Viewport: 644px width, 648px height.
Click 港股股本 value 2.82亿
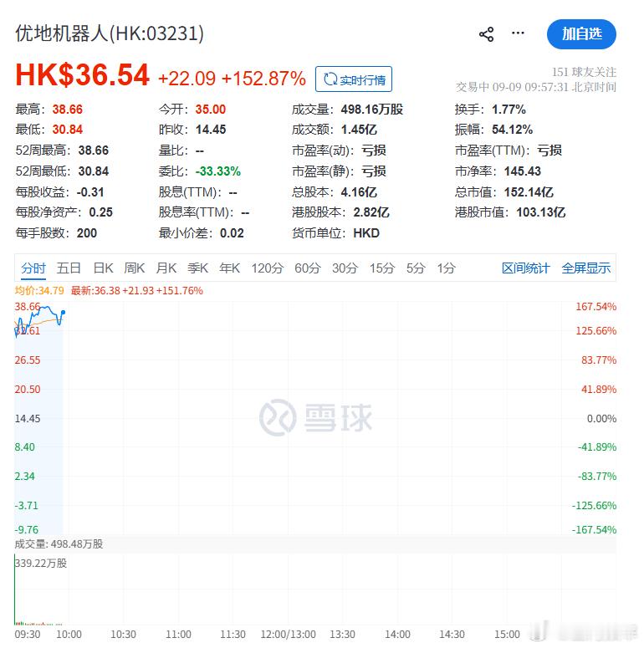pos(371,212)
